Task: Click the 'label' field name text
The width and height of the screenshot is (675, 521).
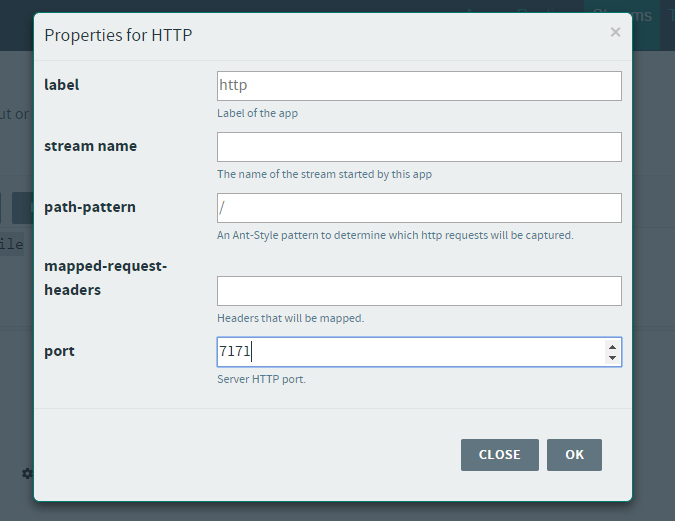Action: 62,85
